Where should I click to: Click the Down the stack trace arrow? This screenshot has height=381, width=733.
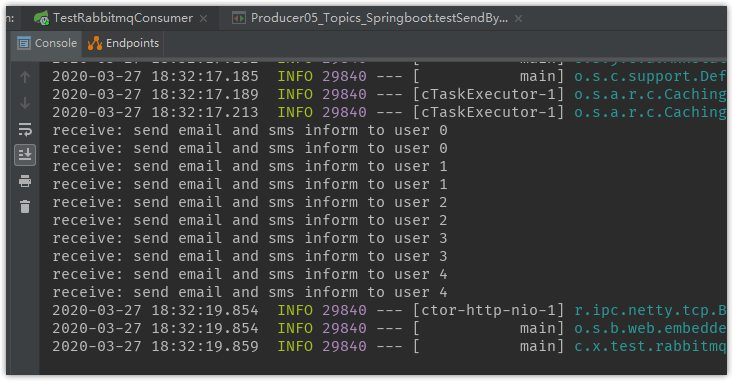point(25,103)
